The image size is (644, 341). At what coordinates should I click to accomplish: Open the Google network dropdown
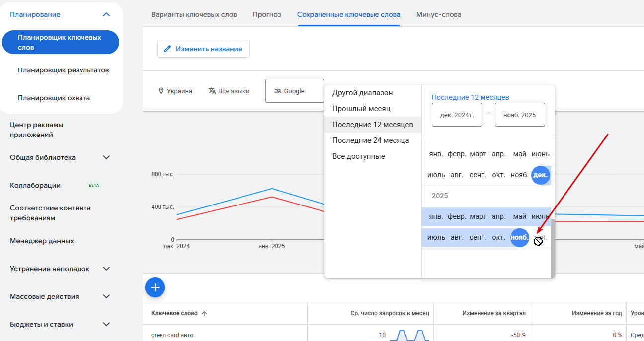295,91
